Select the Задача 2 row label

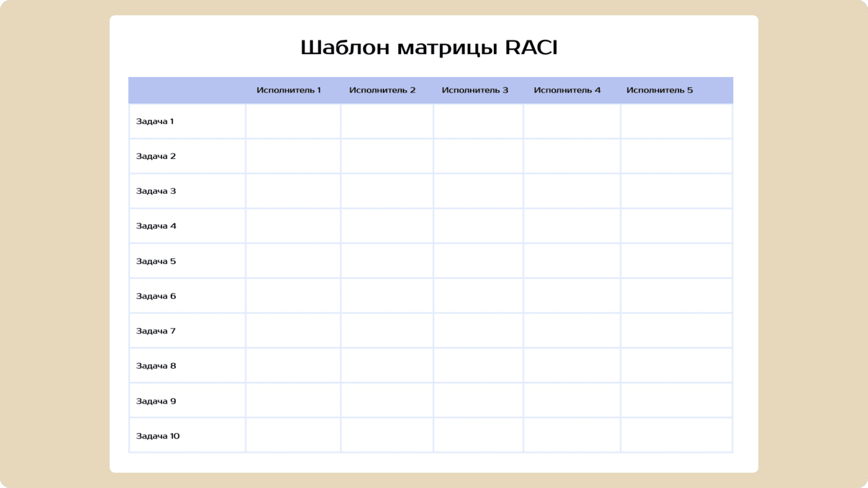pyautogui.click(x=156, y=156)
